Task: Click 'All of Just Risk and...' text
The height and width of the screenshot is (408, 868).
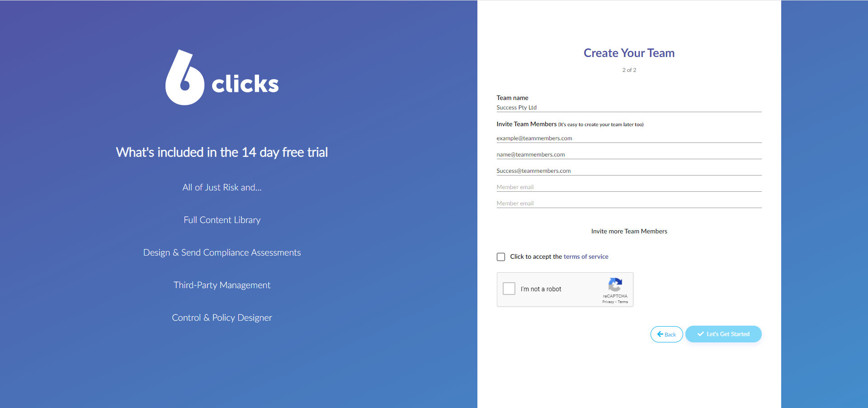Action: click(x=222, y=187)
